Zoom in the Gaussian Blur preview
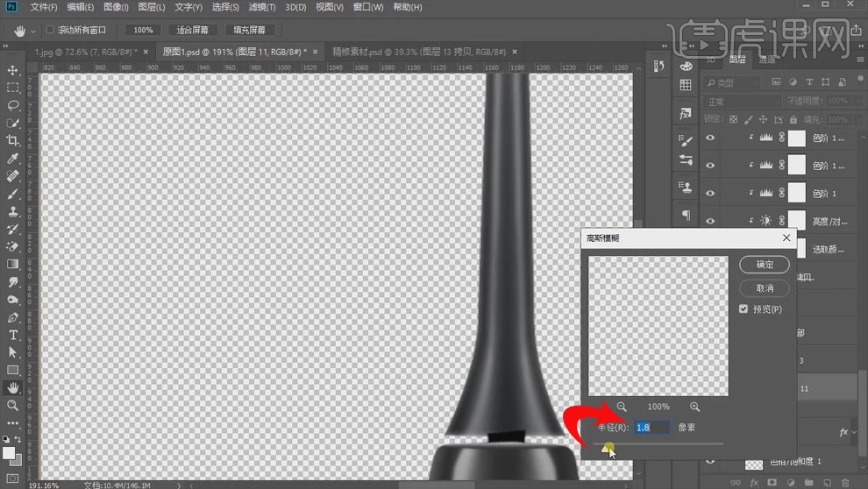 pos(694,407)
